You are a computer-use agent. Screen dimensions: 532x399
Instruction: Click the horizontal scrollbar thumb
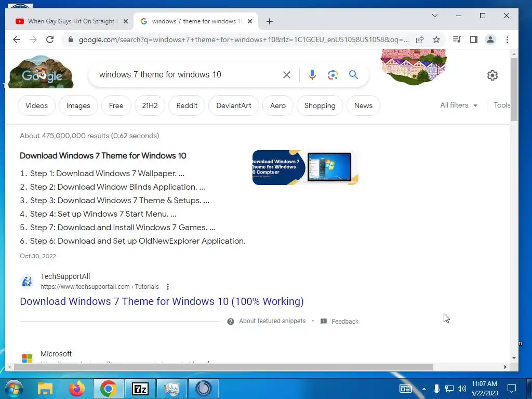[223, 367]
